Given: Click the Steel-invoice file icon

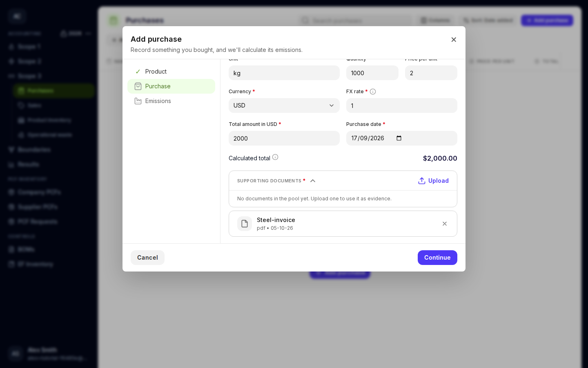Looking at the screenshot, I should point(245,224).
